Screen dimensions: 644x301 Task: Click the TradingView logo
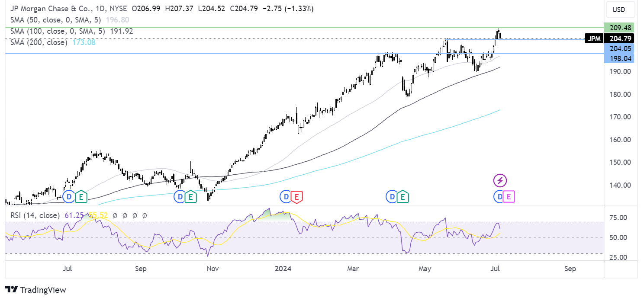pos(35,290)
